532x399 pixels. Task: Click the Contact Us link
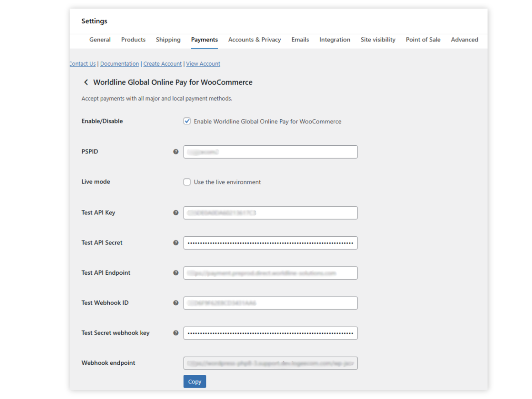82,64
